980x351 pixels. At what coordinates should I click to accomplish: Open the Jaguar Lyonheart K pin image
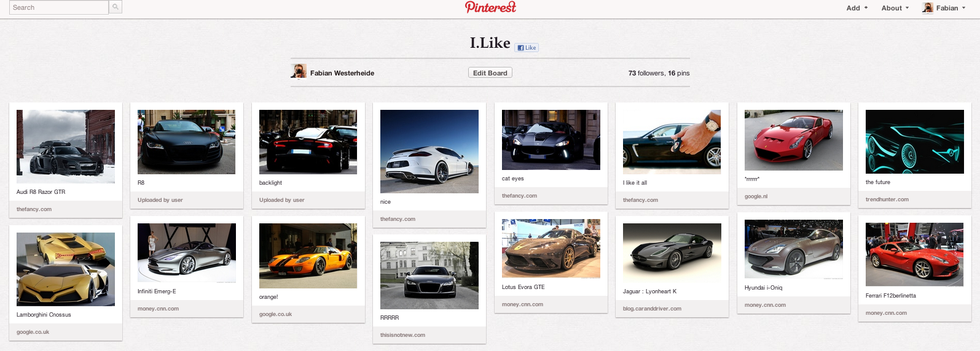(x=672, y=253)
